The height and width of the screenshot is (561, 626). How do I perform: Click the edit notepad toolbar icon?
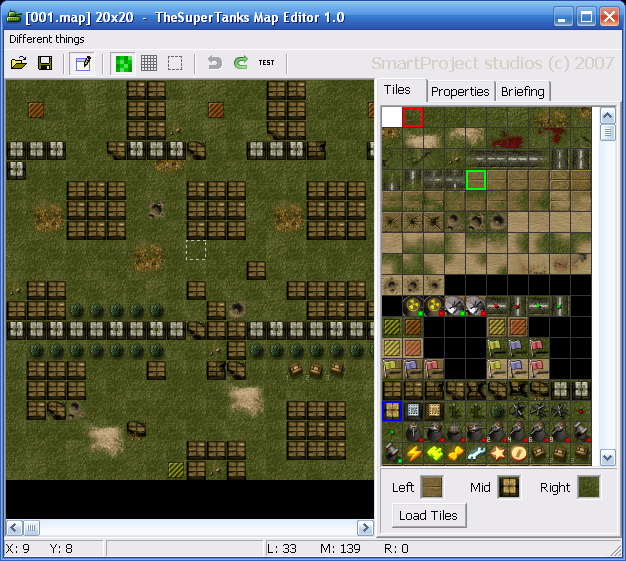[x=83, y=63]
